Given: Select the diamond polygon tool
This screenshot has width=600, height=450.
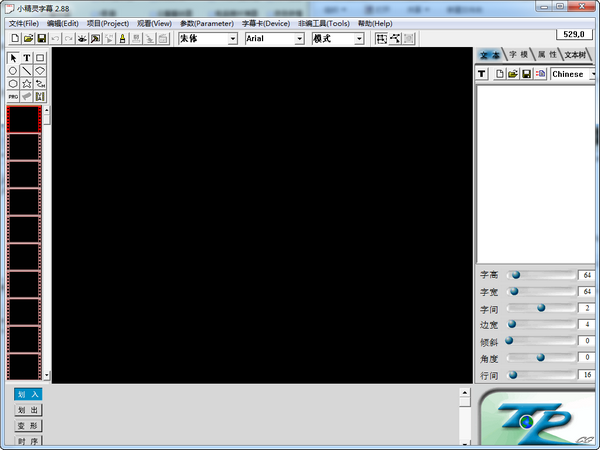Looking at the screenshot, I should (x=40, y=71).
